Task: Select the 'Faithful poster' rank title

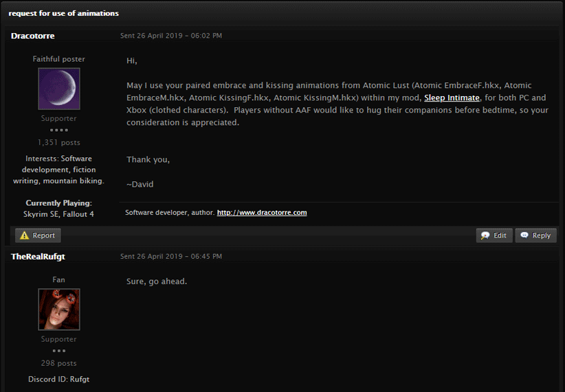Action: [x=59, y=59]
